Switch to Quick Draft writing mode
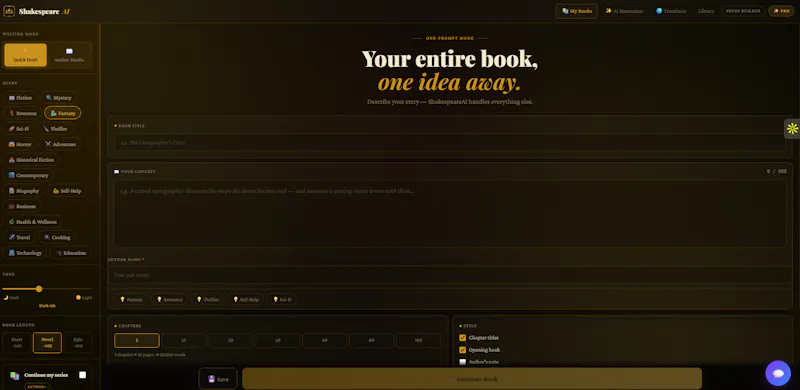800x390 pixels. click(x=26, y=55)
